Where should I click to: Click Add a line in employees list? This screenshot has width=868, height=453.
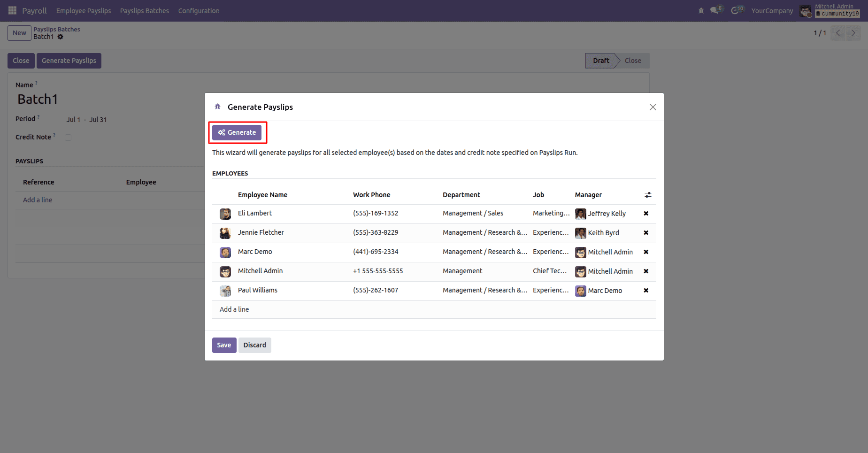point(234,309)
